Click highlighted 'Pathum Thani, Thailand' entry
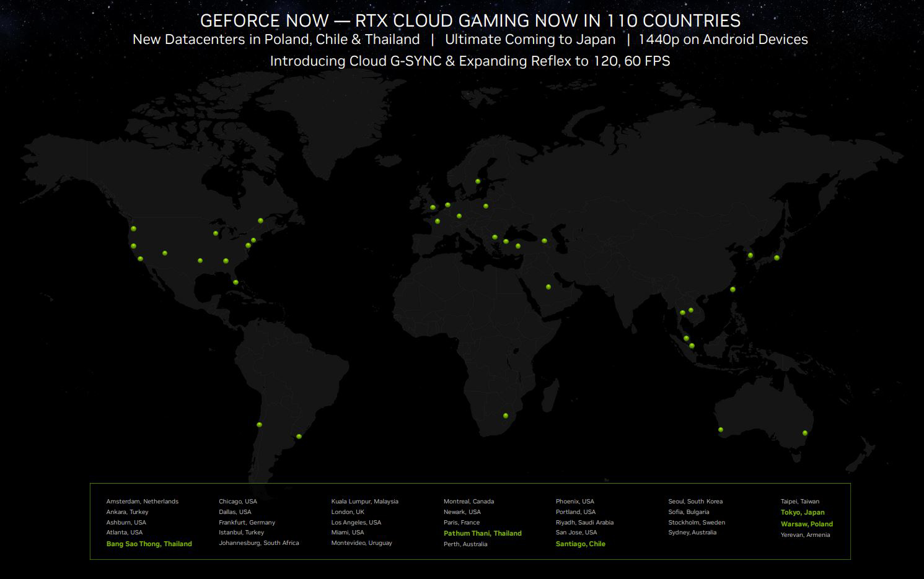924x579 pixels. pos(483,533)
